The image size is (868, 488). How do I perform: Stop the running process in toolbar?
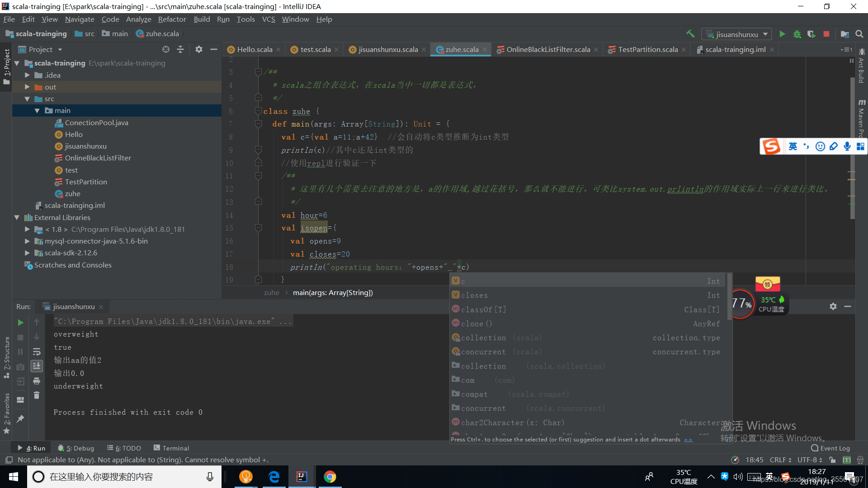tap(826, 34)
